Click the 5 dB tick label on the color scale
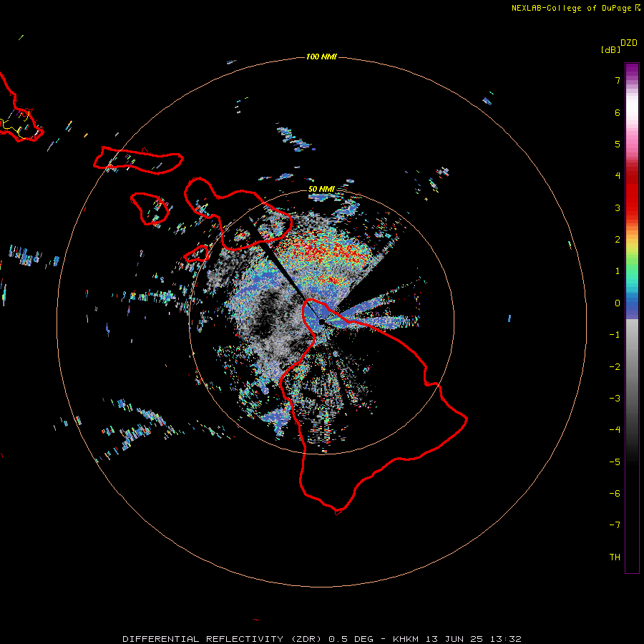The image size is (644, 644). (x=618, y=144)
